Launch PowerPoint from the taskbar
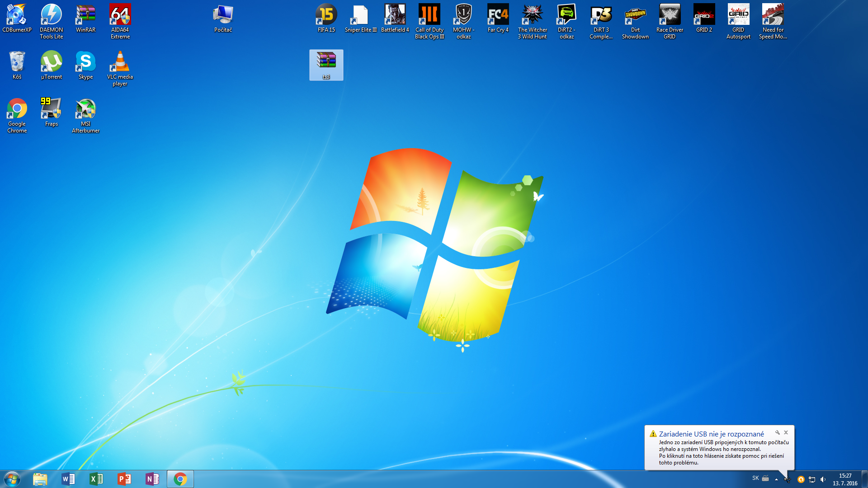Image resolution: width=868 pixels, height=488 pixels. tap(124, 479)
